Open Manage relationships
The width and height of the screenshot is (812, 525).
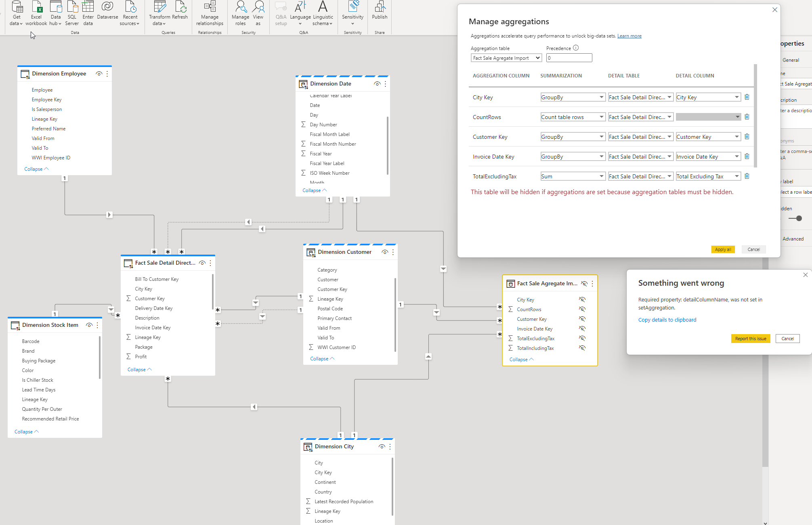click(210, 13)
